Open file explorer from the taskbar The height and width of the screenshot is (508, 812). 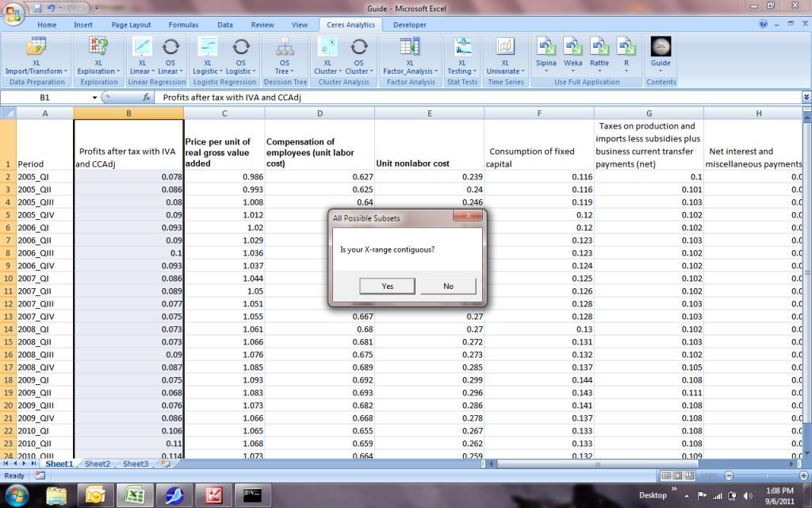click(56, 495)
